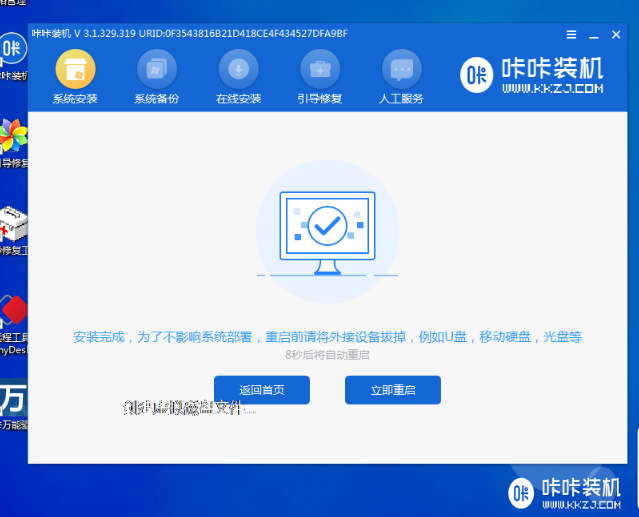The image size is (639, 517).
Task: Select the 人工服务 label
Action: pos(401,99)
